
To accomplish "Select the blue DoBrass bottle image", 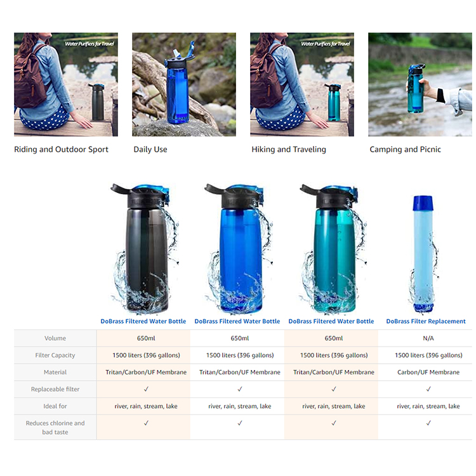I will pyautogui.click(x=239, y=248).
